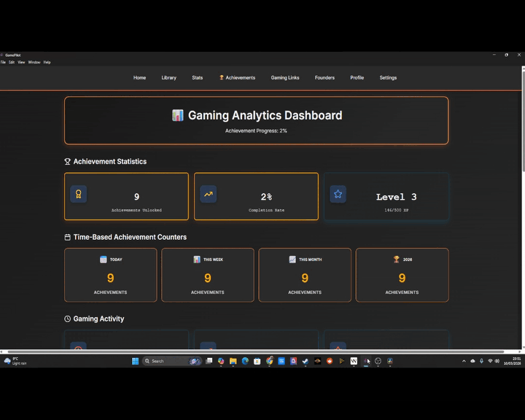
Task: Click the medal icon in Achievements Unlocked card
Action: click(79, 194)
